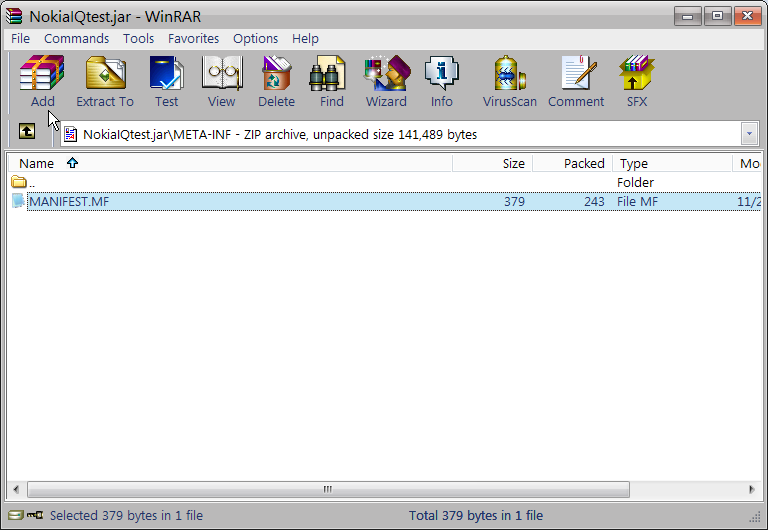Open the View file tool

[221, 81]
